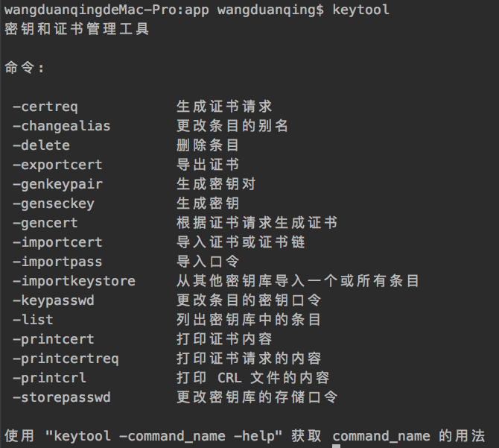Screen dimensions: 499x448
Task: Click the -certreq command text
Action: pos(45,107)
